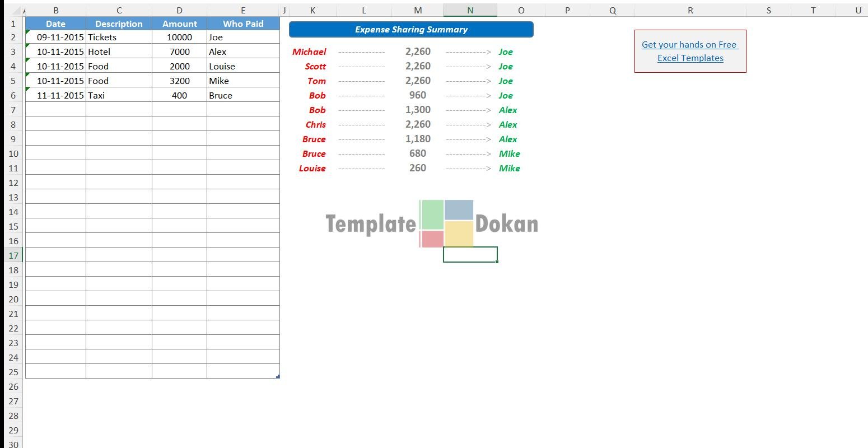
Task: Click the Date header cell
Action: click(x=55, y=24)
